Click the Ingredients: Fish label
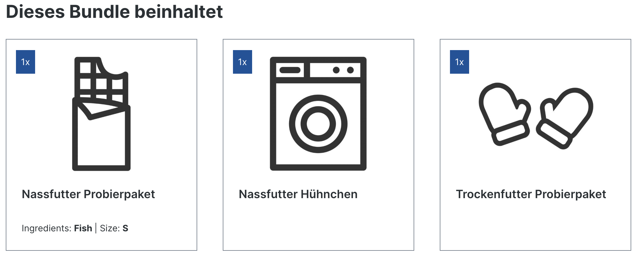 coord(57,228)
